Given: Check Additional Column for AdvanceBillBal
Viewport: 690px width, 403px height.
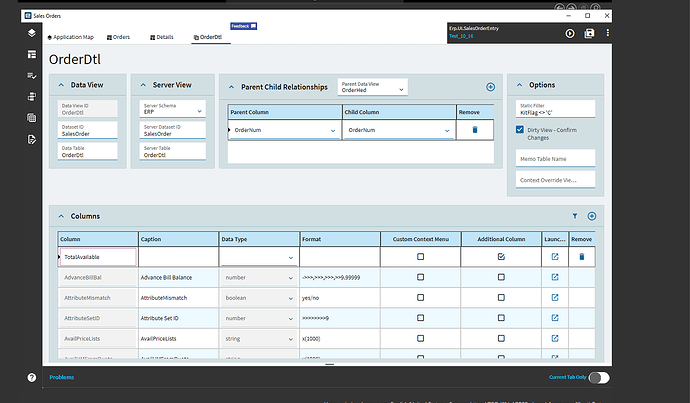Looking at the screenshot, I should 501,277.
